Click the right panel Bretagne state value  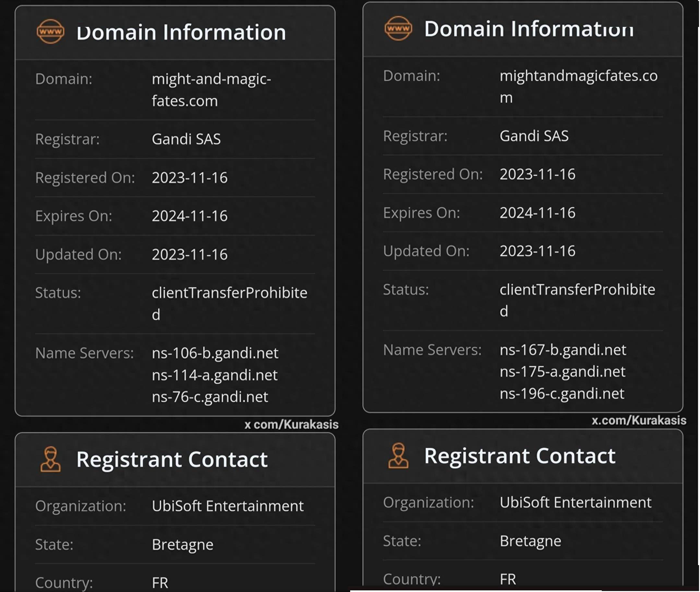530,541
